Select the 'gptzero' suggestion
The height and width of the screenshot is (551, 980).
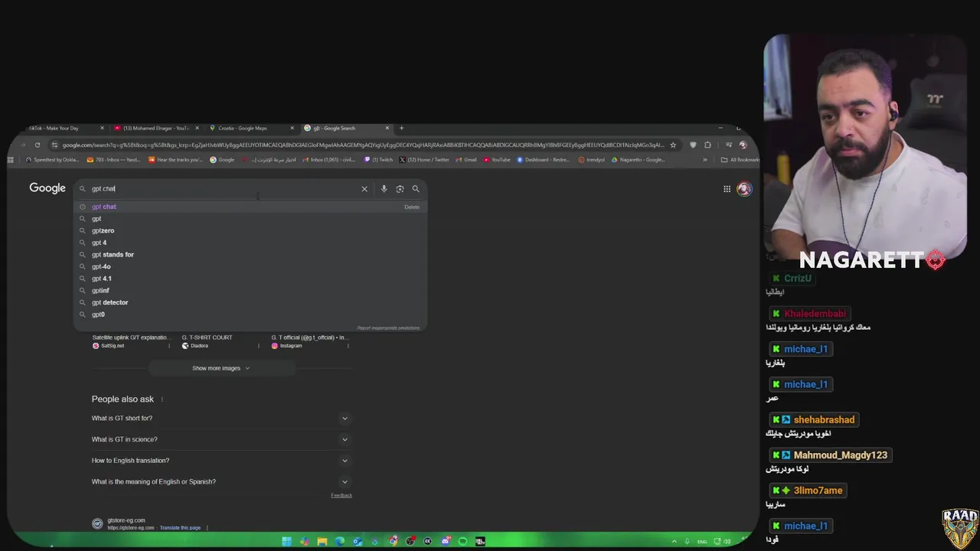click(x=250, y=230)
